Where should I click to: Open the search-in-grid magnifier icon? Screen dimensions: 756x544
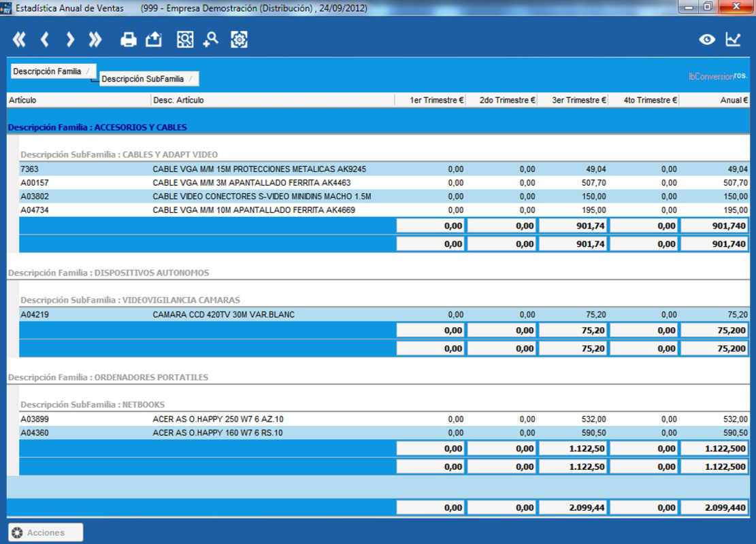tap(185, 39)
